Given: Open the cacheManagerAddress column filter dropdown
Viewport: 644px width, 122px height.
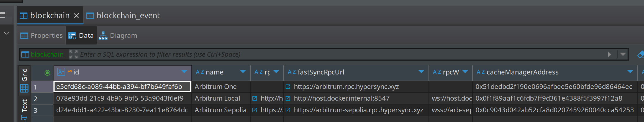Looking at the screenshot, I should click(630, 72).
